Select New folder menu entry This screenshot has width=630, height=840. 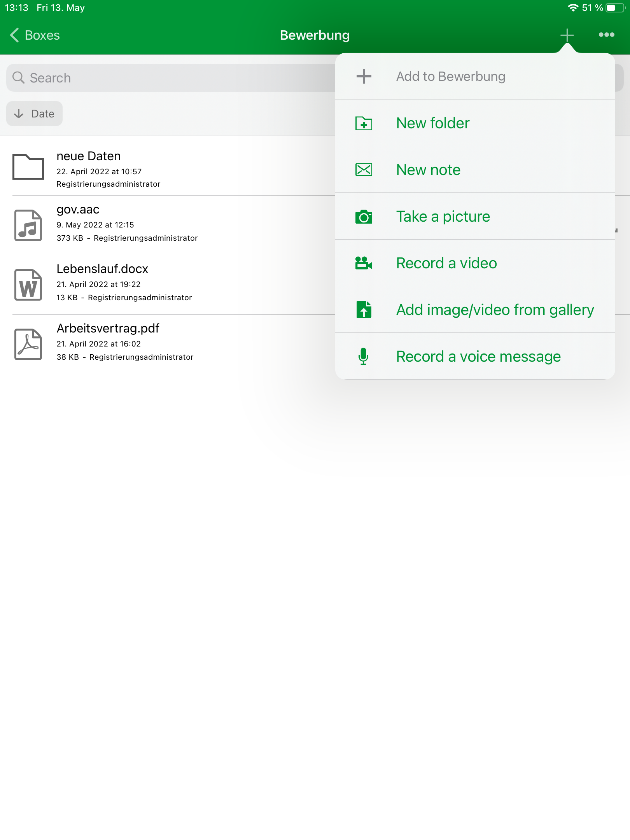(x=475, y=123)
